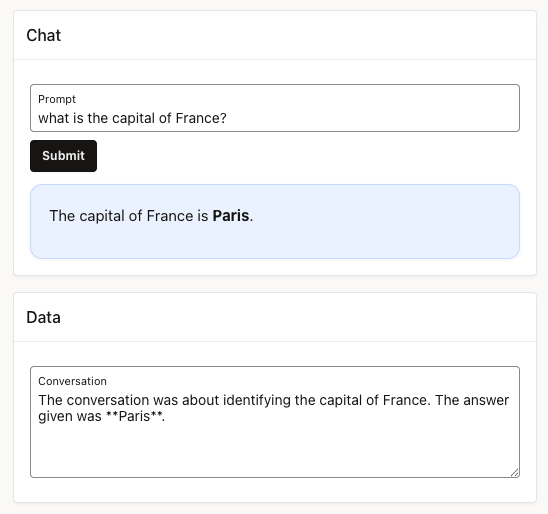Click the blue response bubble
The width and height of the screenshot is (548, 514).
pyautogui.click(x=275, y=222)
